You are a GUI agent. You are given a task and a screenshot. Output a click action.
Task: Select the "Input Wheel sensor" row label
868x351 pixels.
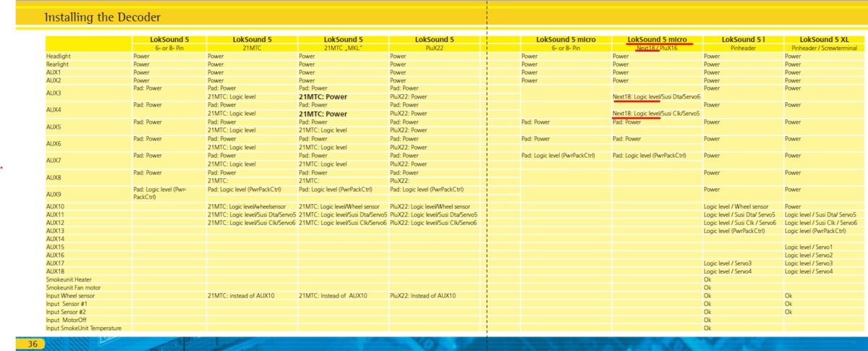click(70, 295)
